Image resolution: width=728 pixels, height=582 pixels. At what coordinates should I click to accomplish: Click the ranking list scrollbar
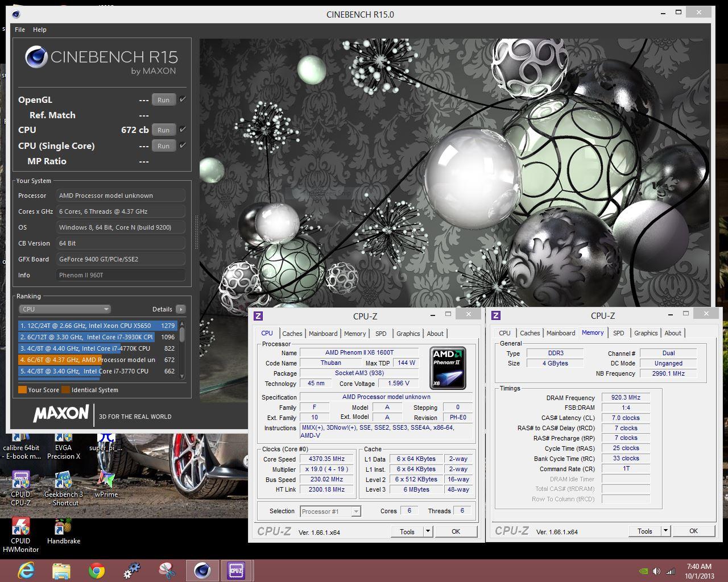[182, 350]
